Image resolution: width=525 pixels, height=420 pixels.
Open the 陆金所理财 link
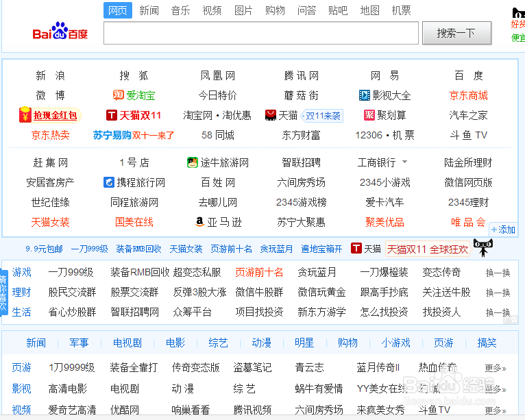pyautogui.click(x=468, y=162)
